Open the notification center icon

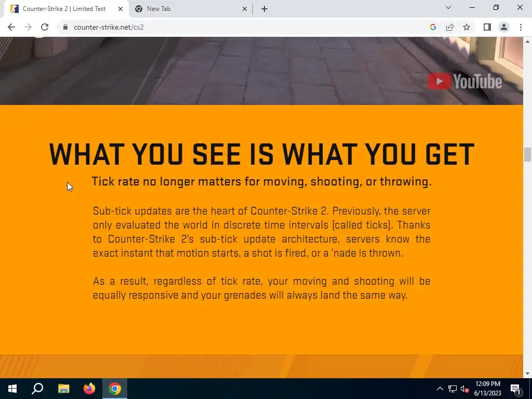[516, 389]
